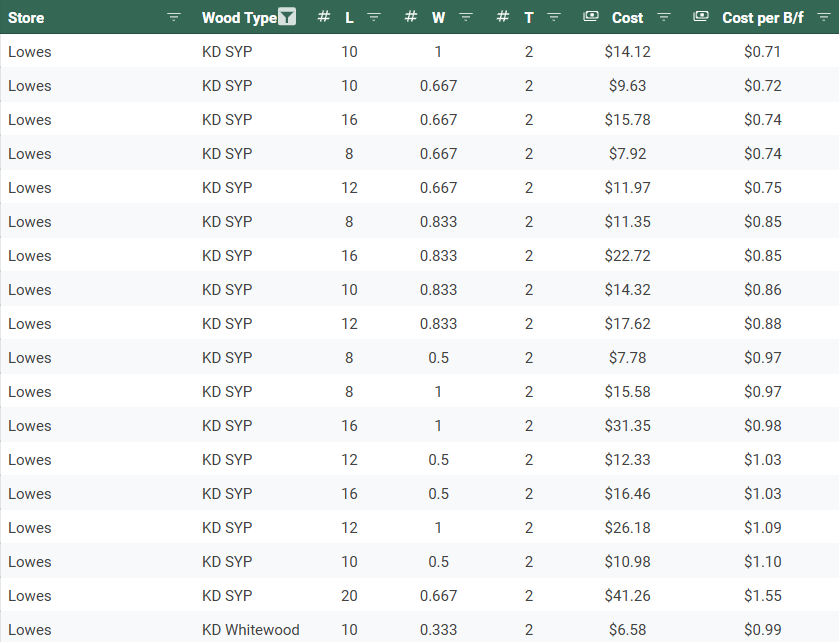Click the currency icon beside Cost per B/f
This screenshot has height=642, width=839.
pos(701,17)
